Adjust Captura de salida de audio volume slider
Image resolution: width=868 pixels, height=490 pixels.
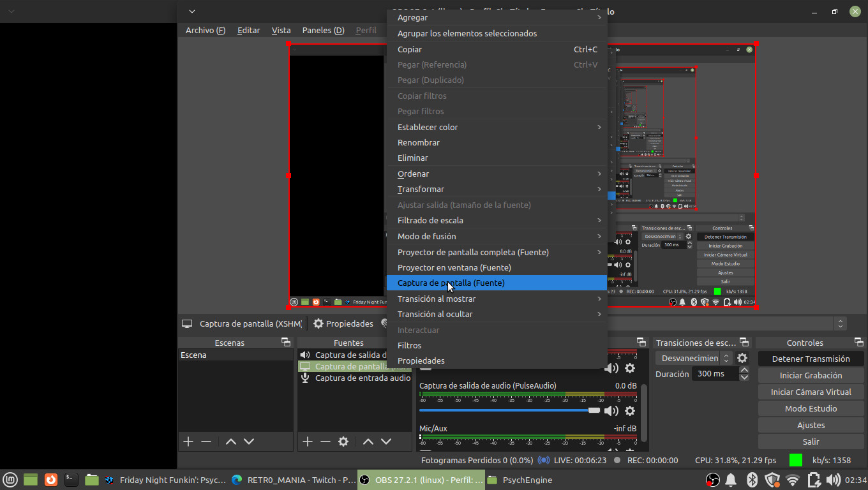click(510, 410)
